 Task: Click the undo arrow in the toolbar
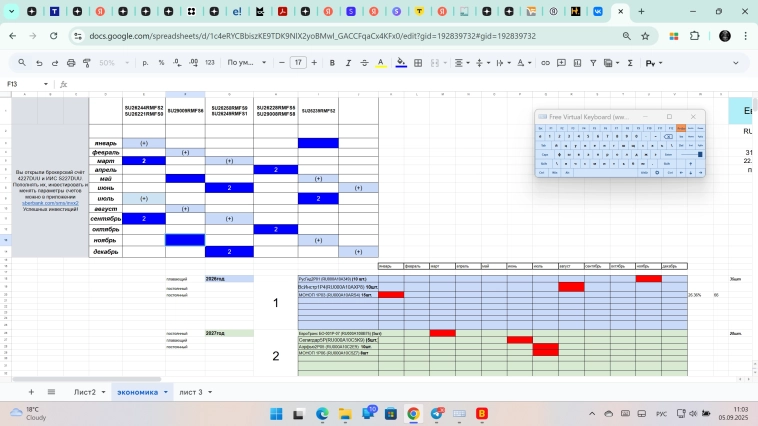(38, 62)
